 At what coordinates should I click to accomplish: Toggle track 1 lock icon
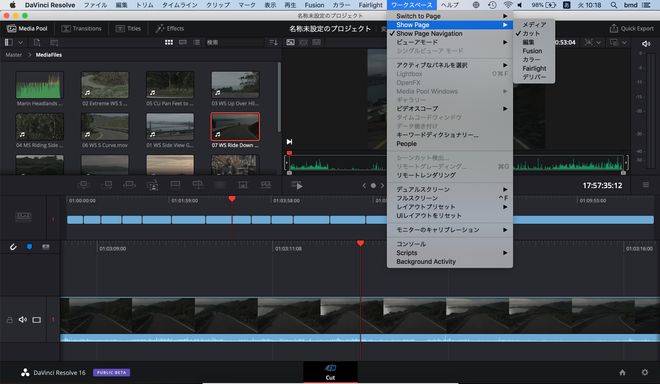9,320
